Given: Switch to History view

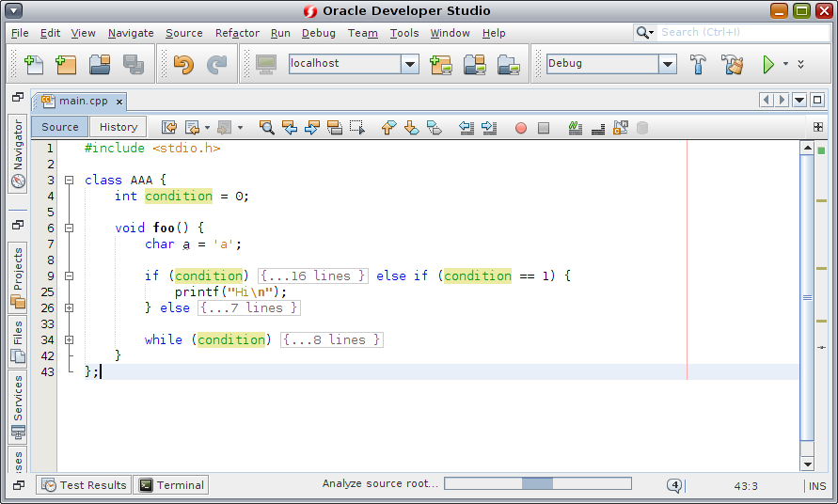Looking at the screenshot, I should 119,127.
